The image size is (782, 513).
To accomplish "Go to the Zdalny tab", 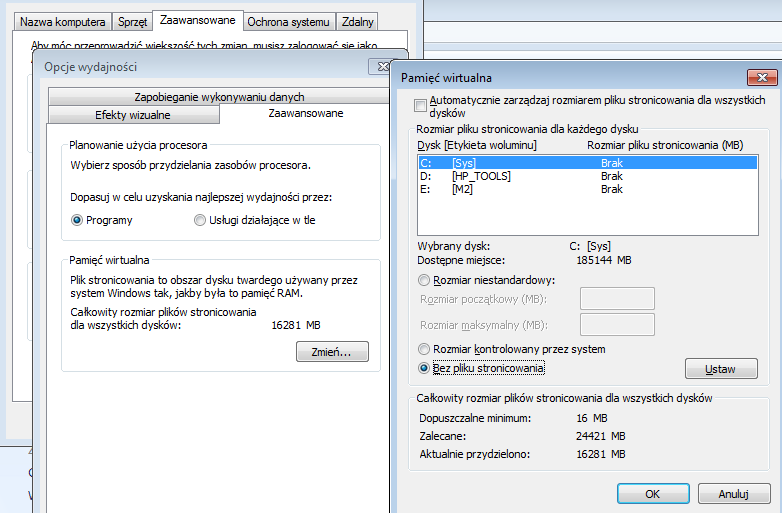I will point(357,22).
